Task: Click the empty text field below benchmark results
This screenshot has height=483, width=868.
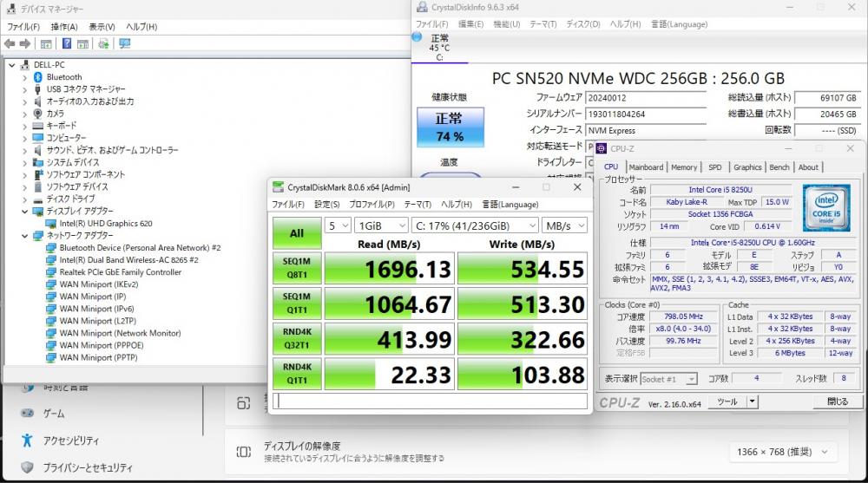Action: coord(430,401)
